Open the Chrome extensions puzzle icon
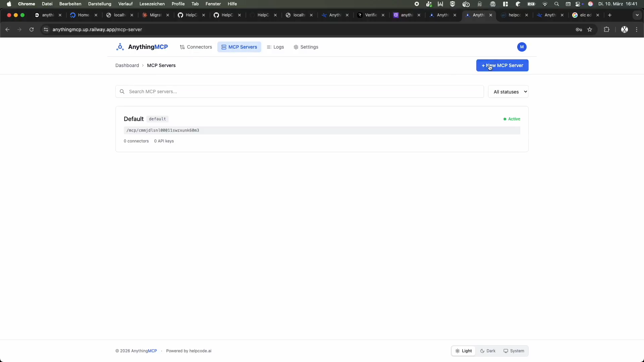Image resolution: width=644 pixels, height=362 pixels. coord(606,29)
